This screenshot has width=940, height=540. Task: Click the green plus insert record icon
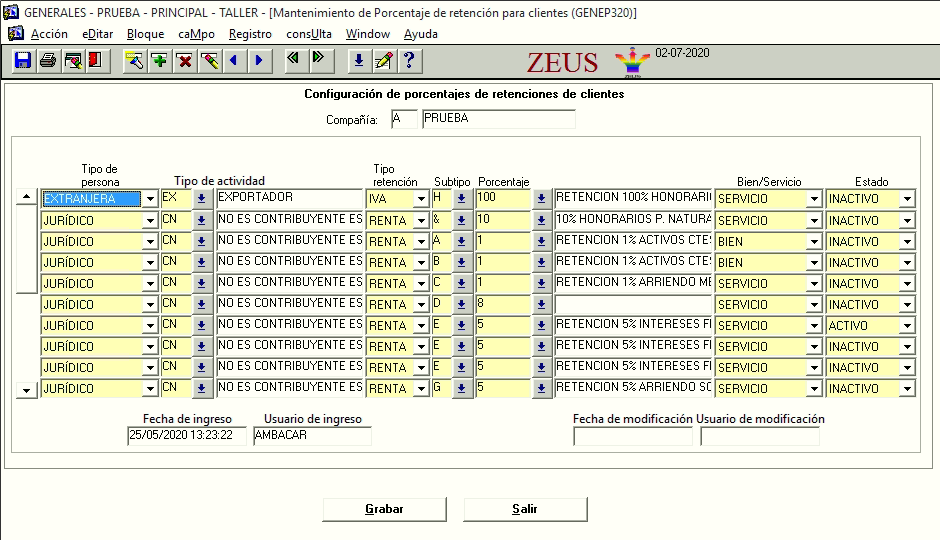(x=159, y=61)
